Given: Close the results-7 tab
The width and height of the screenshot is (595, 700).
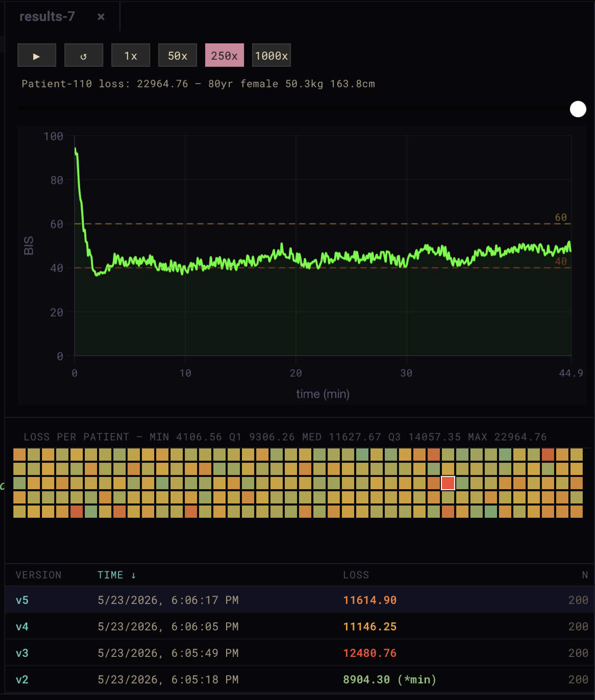Looking at the screenshot, I should 101,17.
